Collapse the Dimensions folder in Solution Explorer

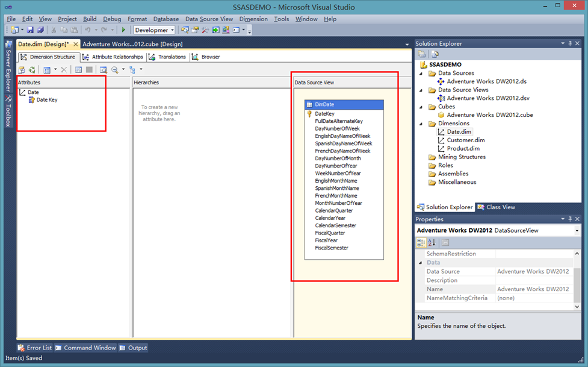(x=422, y=124)
